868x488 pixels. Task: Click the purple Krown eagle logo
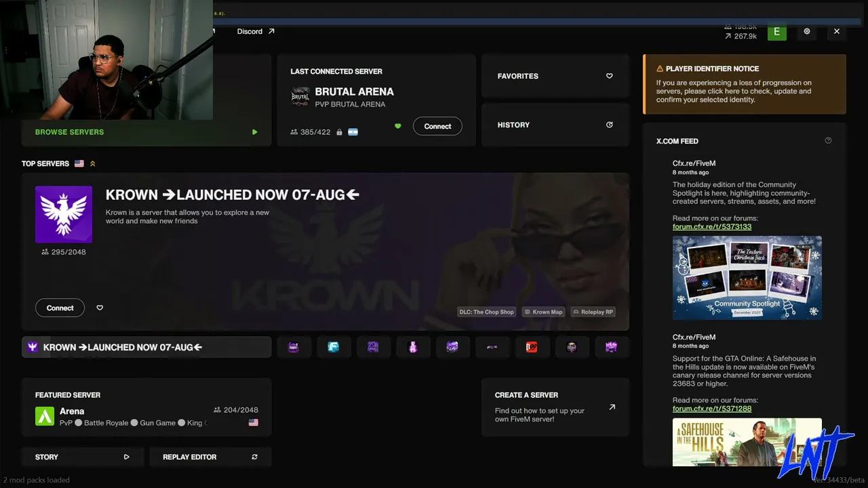64,214
